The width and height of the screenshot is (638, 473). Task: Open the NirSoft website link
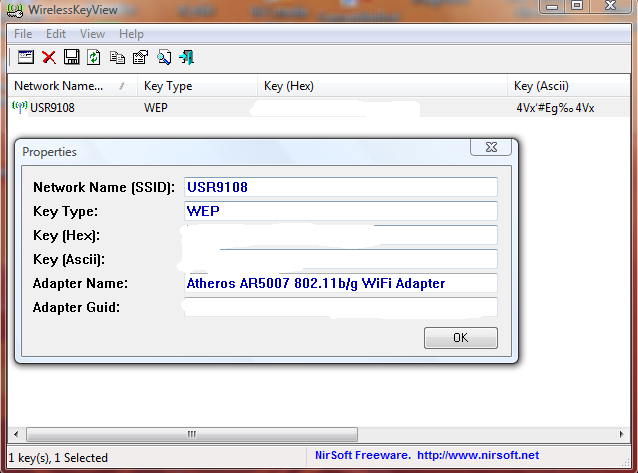tap(478, 455)
